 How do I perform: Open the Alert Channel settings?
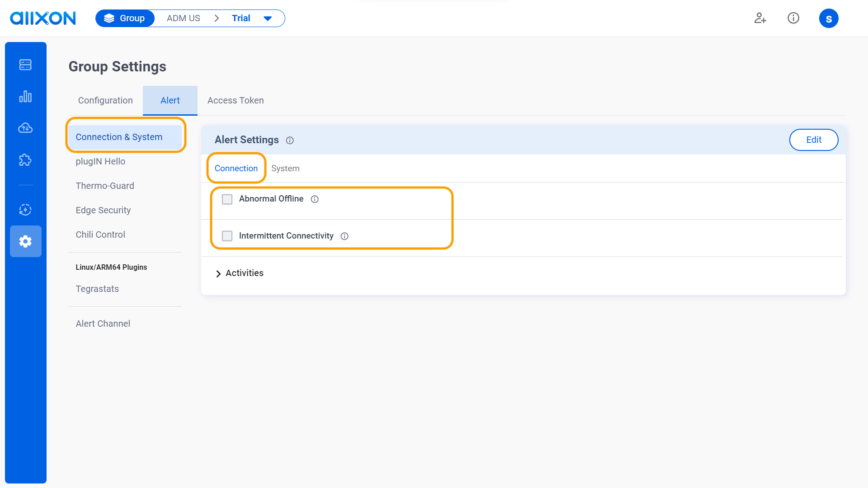[x=103, y=324]
